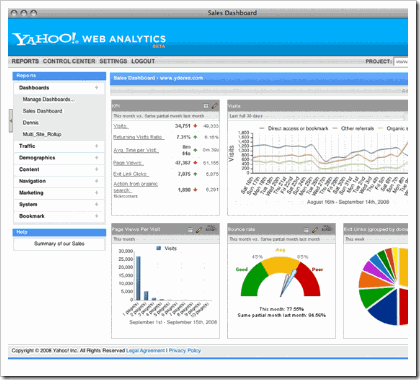Open the Privacy Policy link
This screenshot has height=380, width=420.
[185, 351]
